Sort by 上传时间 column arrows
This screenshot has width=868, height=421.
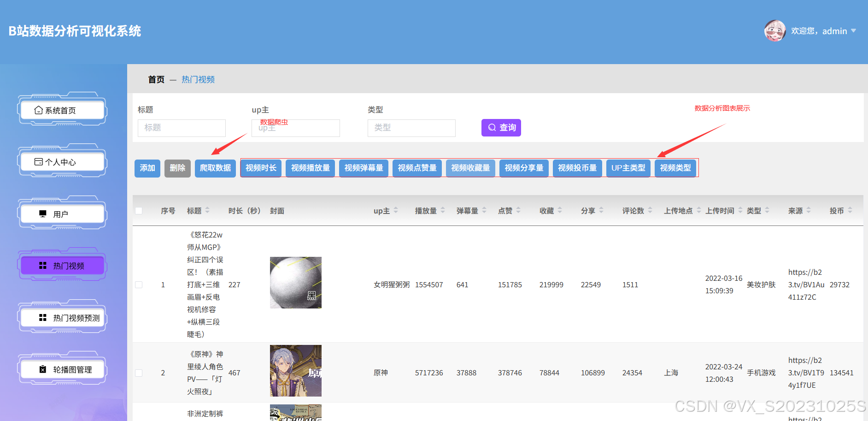[x=740, y=210]
